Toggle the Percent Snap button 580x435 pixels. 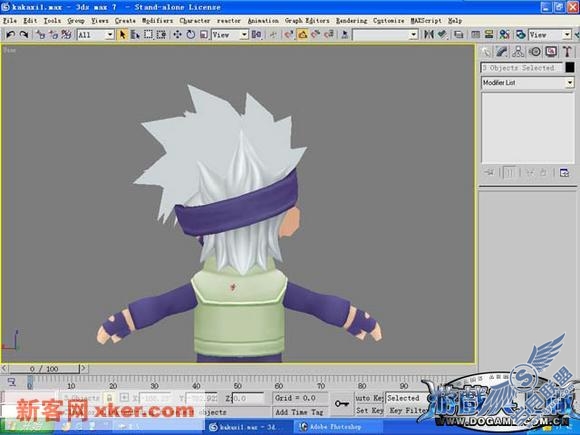(316, 35)
